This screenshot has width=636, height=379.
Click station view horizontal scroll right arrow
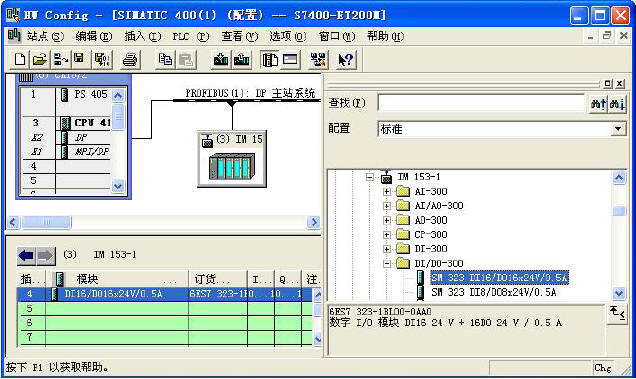tap(314, 222)
